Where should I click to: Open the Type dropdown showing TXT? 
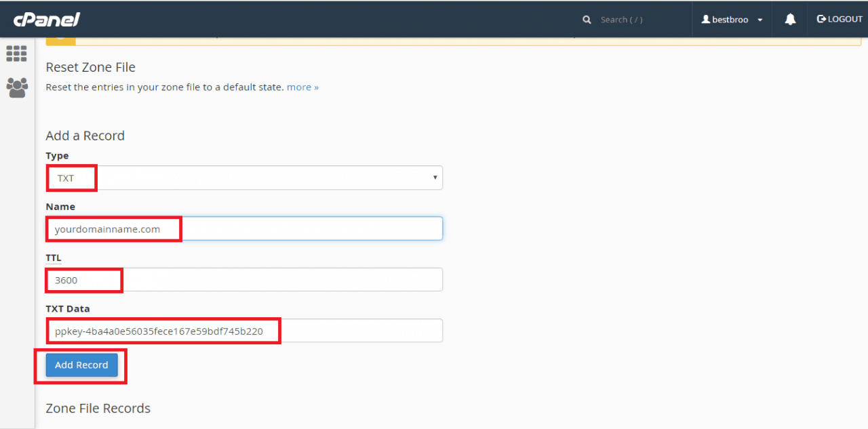244,178
